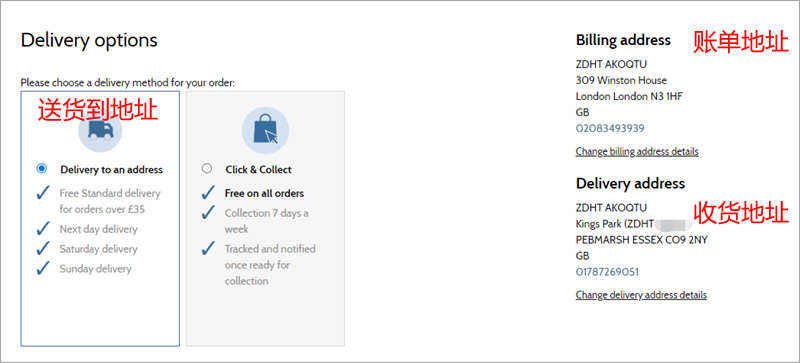This screenshot has height=363, width=800.
Task: Click checkmark beside Collection 7 days a week
Action: click(208, 213)
